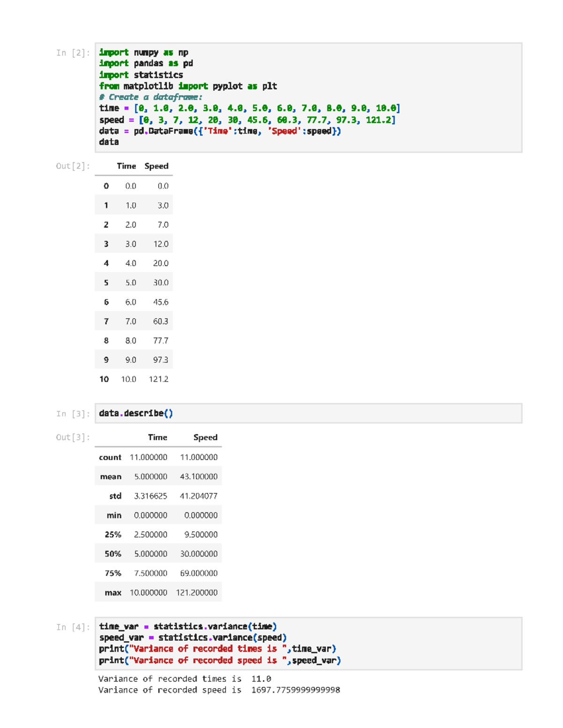The width and height of the screenshot is (563, 728).
Task: Click the line importing numpy as np
Action: pyautogui.click(x=144, y=53)
